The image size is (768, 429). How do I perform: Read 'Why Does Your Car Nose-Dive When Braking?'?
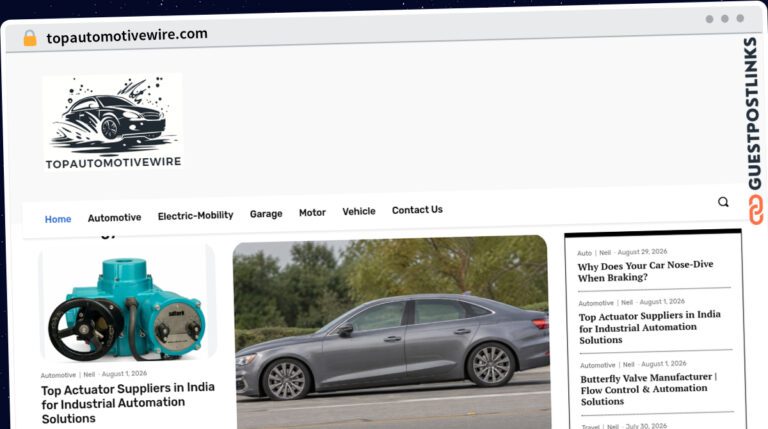pos(645,271)
